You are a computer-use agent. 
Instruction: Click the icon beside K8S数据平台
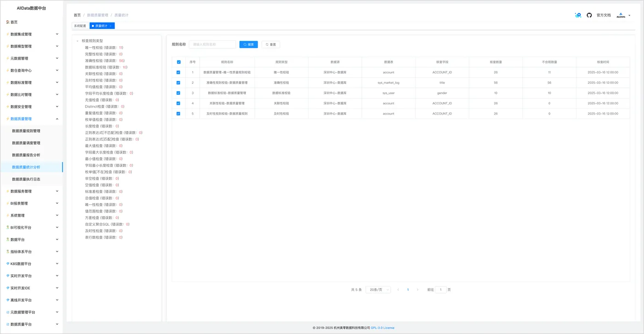click(8, 264)
